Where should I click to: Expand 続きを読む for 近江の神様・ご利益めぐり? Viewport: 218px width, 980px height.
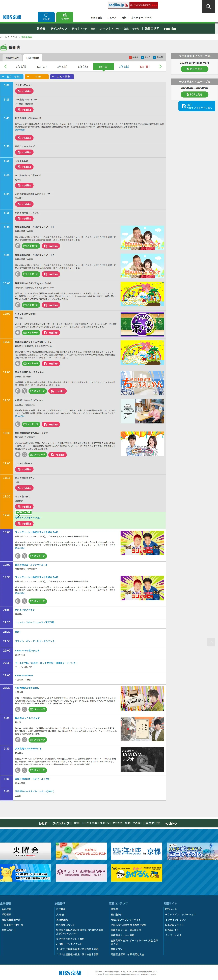20,130
